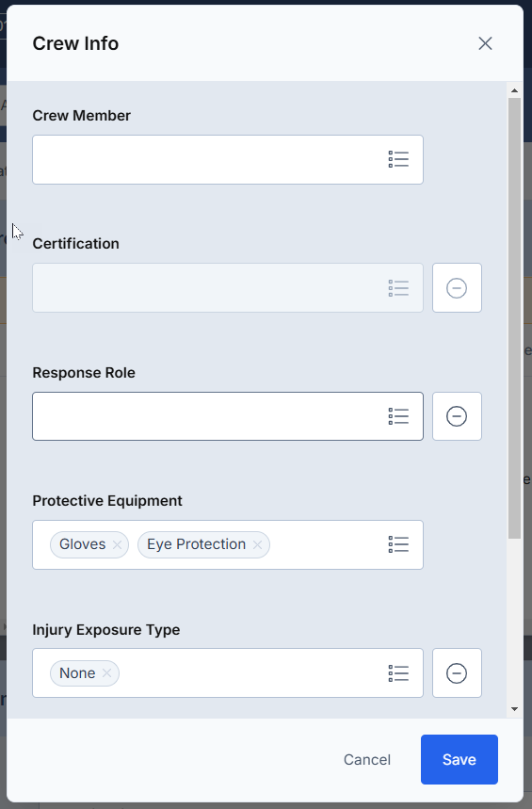The width and height of the screenshot is (532, 809).
Task: Remove the Gloves tag
Action: point(117,545)
